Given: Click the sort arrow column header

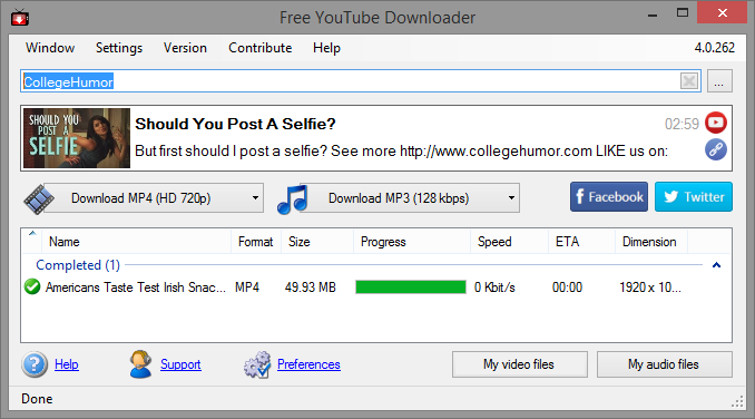Looking at the screenshot, I should tap(32, 241).
